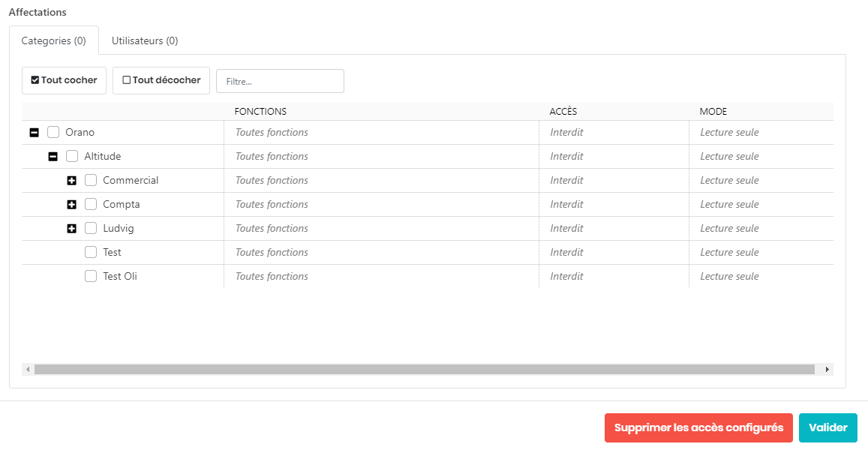Screen dimensions: 868x453
Task: Click Supprimer les accès configurés
Action: tap(698, 428)
